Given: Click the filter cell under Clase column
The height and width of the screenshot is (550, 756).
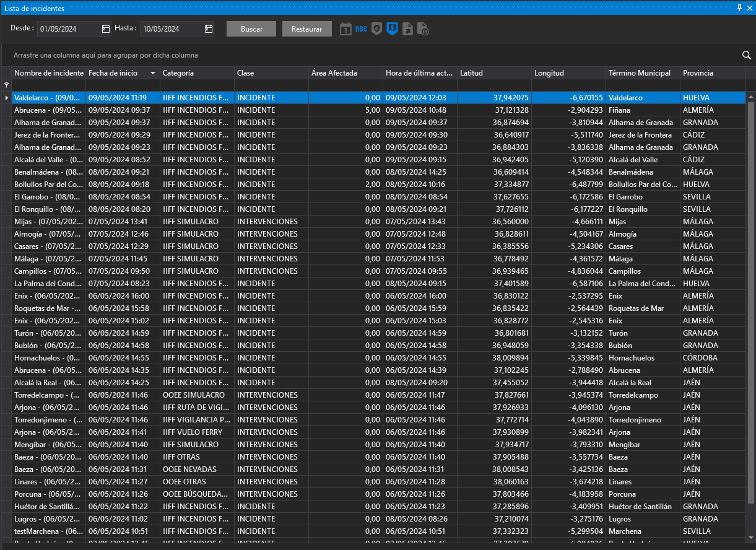Looking at the screenshot, I should pyautogui.click(x=271, y=85).
